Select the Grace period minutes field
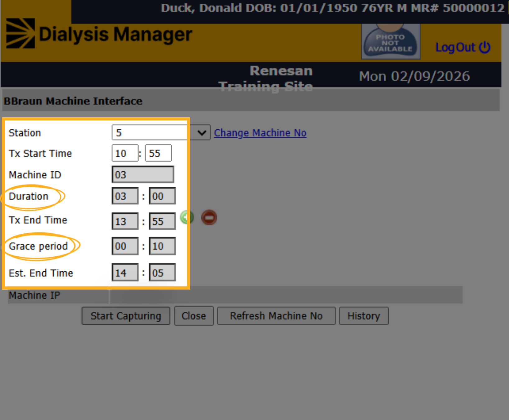509x420 pixels. [x=162, y=246]
